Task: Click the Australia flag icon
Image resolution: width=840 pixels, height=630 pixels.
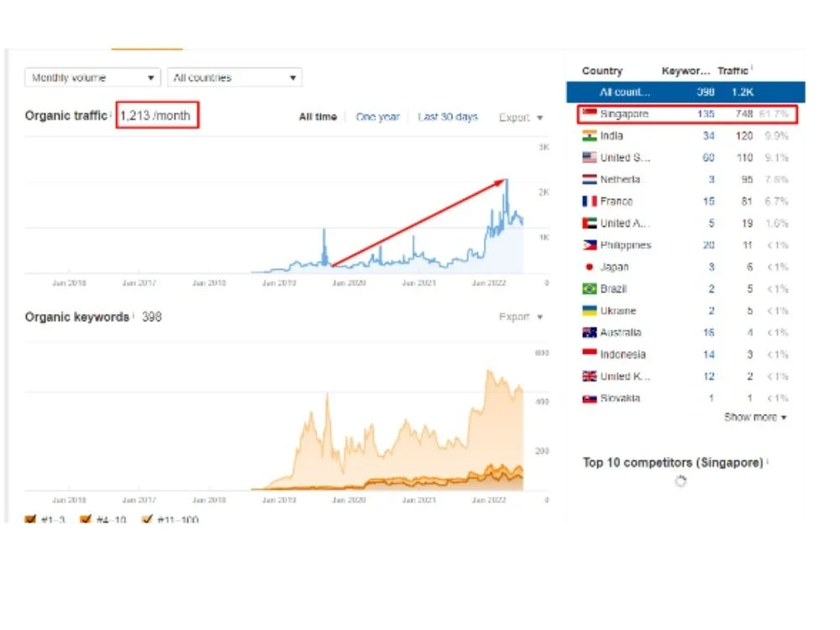Action: point(590,333)
